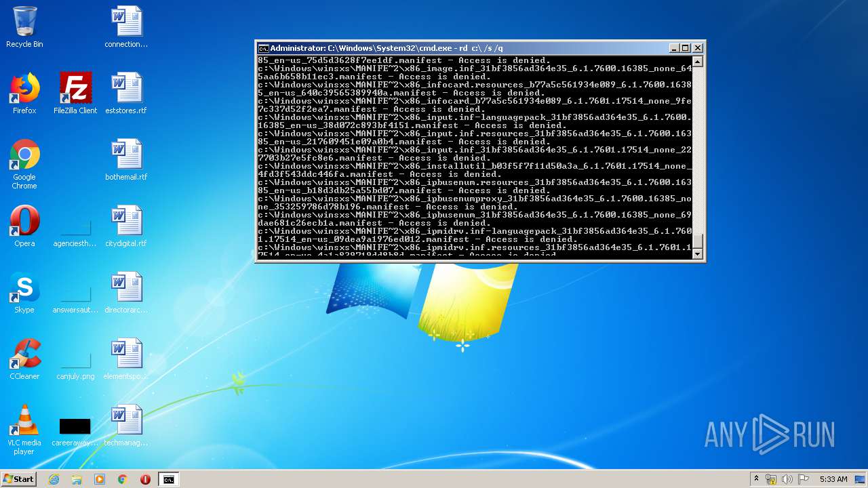Select the techmanag... document icon
The width and height of the screenshot is (868, 488).
(126, 426)
